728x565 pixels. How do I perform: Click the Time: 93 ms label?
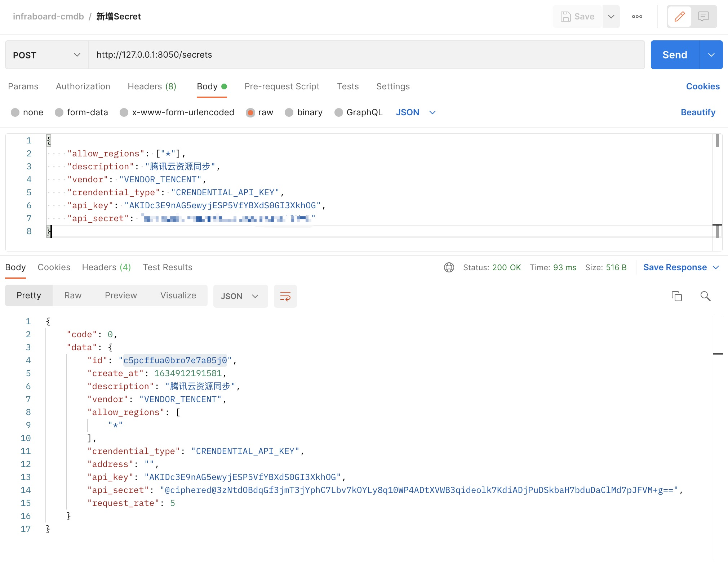click(x=553, y=267)
